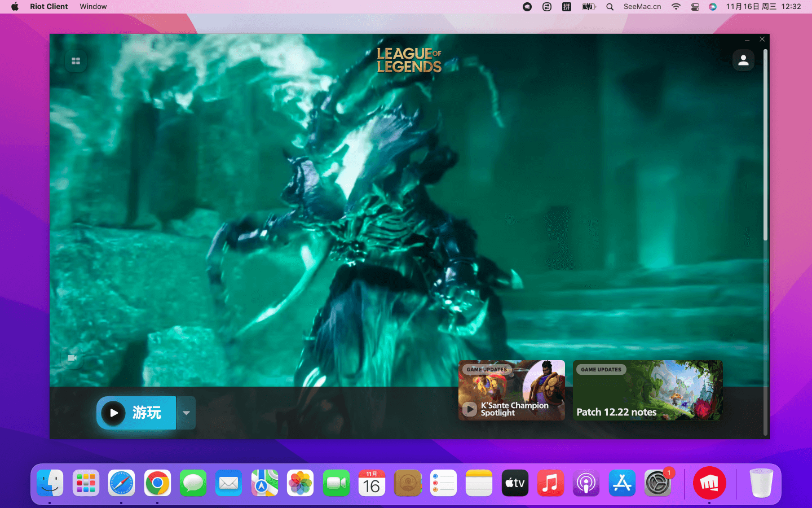Open the Riot Client menu
This screenshot has height=508, width=812.
tap(49, 7)
